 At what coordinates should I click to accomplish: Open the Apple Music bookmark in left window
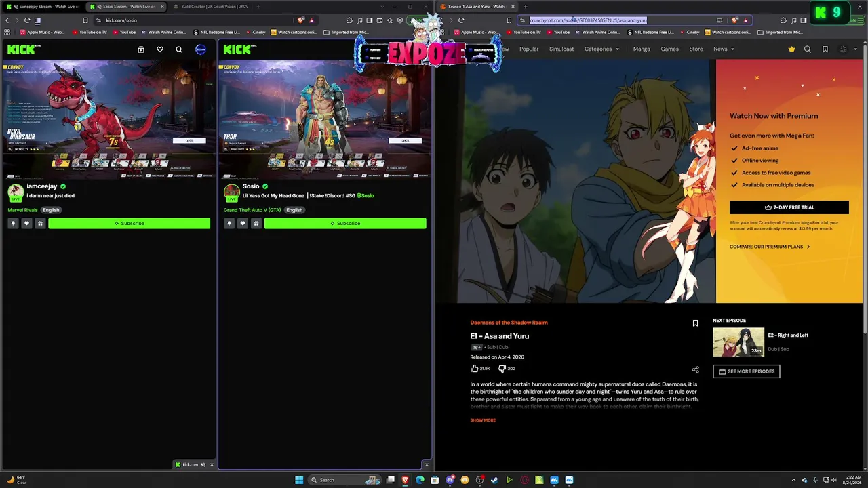(x=42, y=32)
